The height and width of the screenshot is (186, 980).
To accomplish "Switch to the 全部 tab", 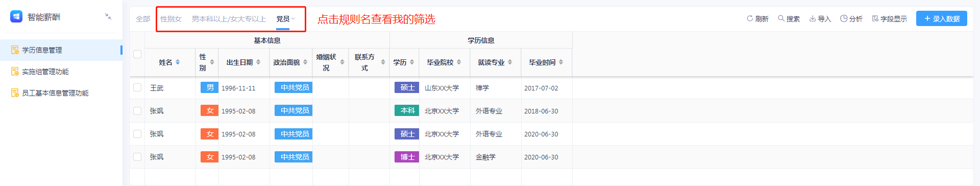I will click(x=143, y=19).
